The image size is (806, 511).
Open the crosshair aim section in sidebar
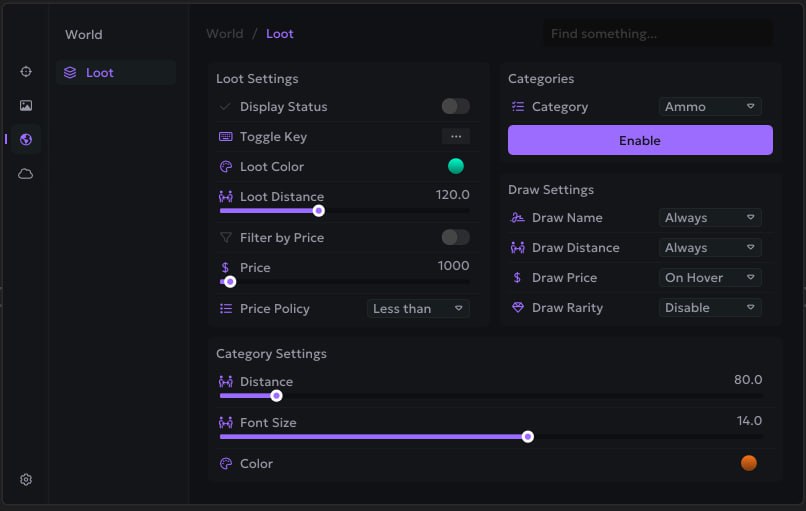pos(26,72)
